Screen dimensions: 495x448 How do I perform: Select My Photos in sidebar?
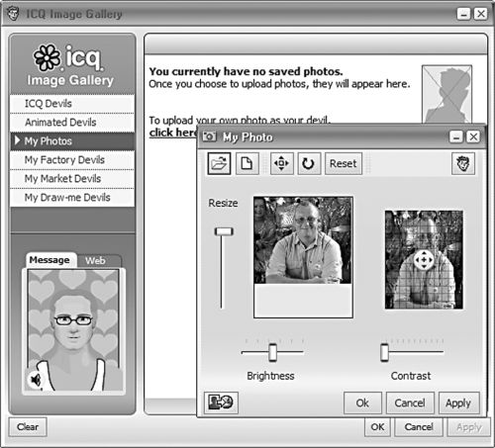pos(72,141)
